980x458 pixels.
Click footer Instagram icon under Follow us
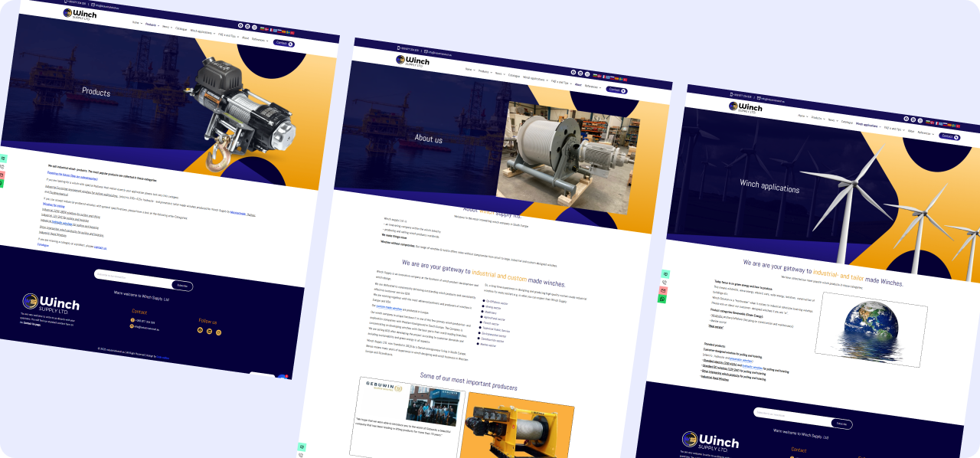pos(218,332)
